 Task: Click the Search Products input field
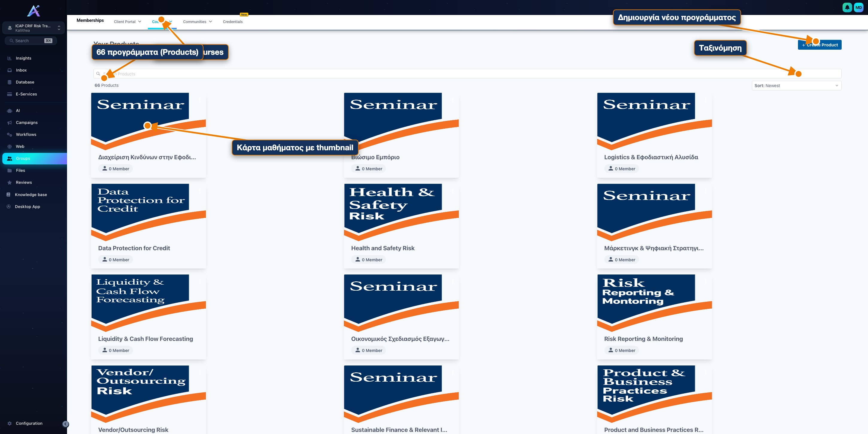[x=467, y=74]
